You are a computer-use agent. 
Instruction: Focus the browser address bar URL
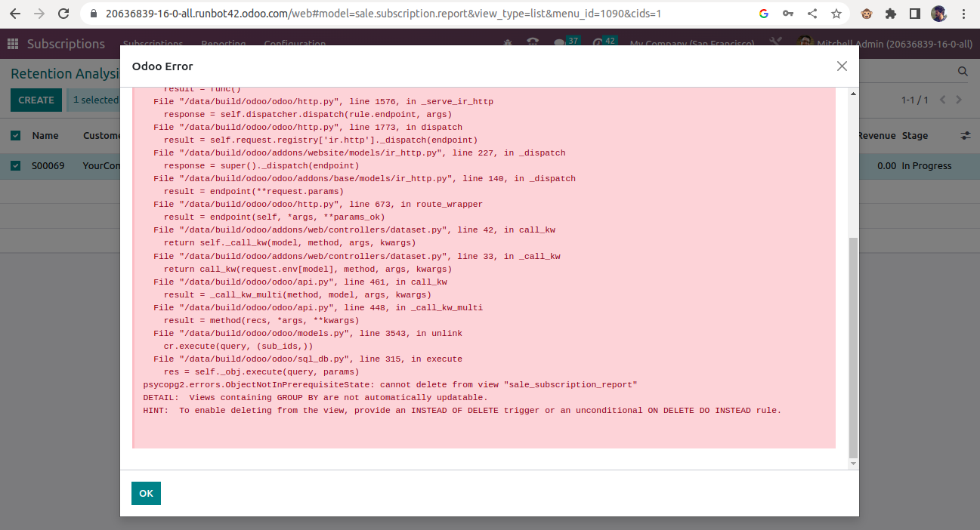click(x=384, y=14)
